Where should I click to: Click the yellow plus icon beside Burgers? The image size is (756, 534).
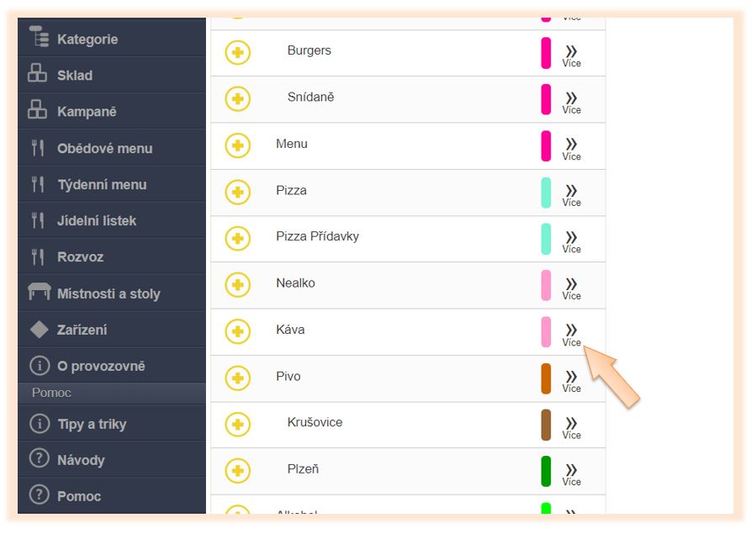tap(238, 52)
